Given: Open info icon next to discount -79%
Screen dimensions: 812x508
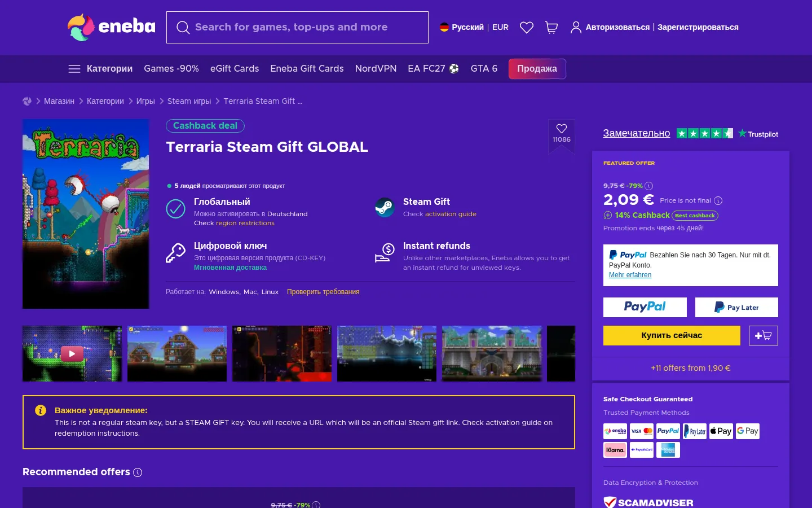Looking at the screenshot, I should (649, 186).
